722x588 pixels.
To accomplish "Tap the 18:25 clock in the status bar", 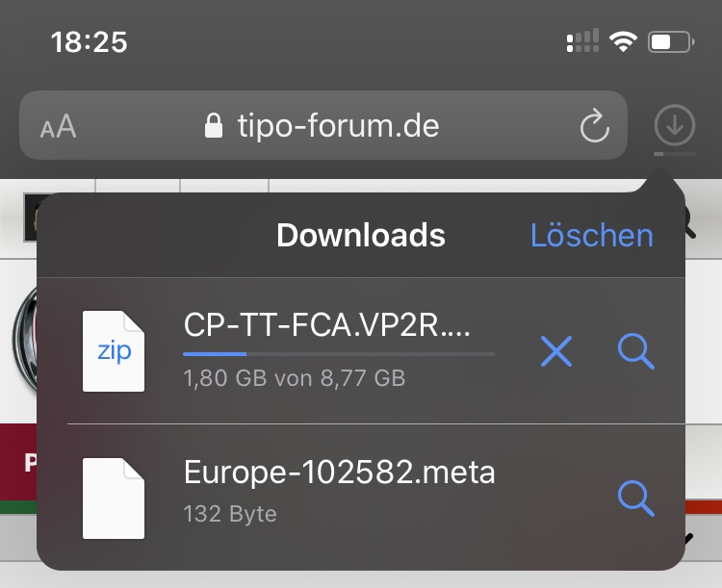I will click(x=89, y=42).
